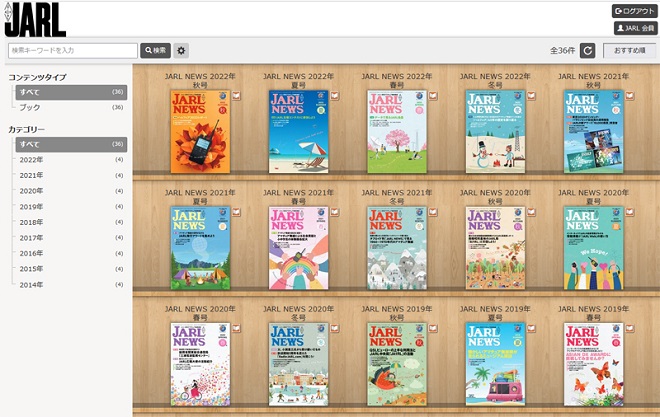Image resolution: width=660 pixels, height=417 pixels.
Task: Click book icon beside 2021年 春号
Action: (x=335, y=212)
